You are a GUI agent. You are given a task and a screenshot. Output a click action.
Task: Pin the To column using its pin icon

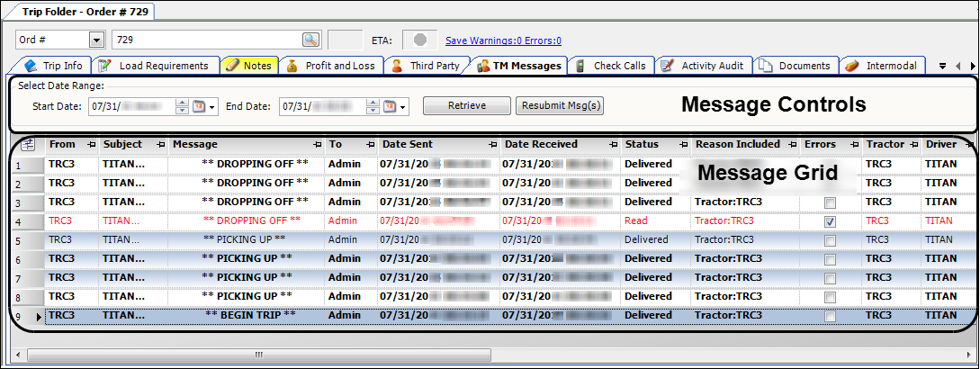point(372,145)
